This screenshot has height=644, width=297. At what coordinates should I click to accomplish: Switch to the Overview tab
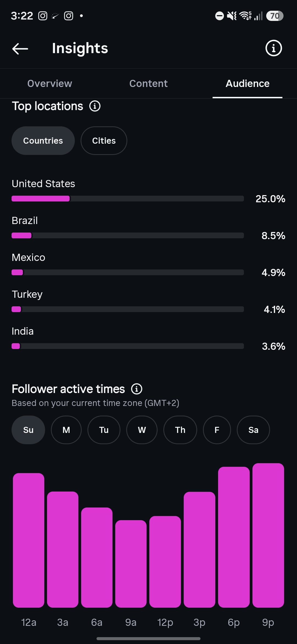(x=50, y=83)
